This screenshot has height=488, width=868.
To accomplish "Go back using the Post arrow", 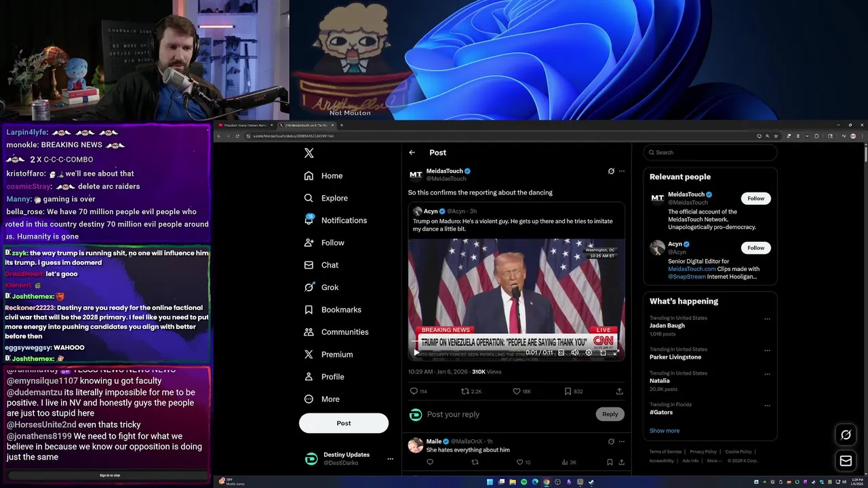I will pos(412,152).
